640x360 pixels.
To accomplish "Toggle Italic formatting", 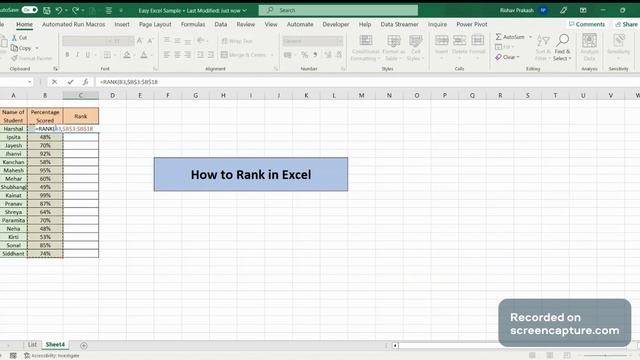I will tap(77, 55).
